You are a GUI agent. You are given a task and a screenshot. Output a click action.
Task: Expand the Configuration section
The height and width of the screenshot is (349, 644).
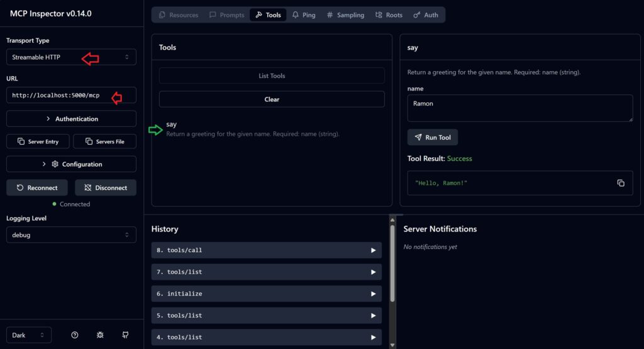[71, 164]
